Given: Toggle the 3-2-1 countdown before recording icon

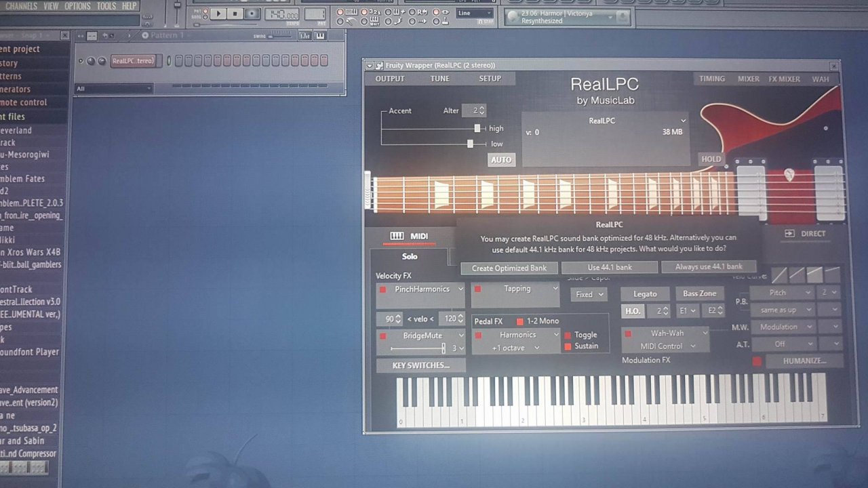Looking at the screenshot, I should point(374,12).
